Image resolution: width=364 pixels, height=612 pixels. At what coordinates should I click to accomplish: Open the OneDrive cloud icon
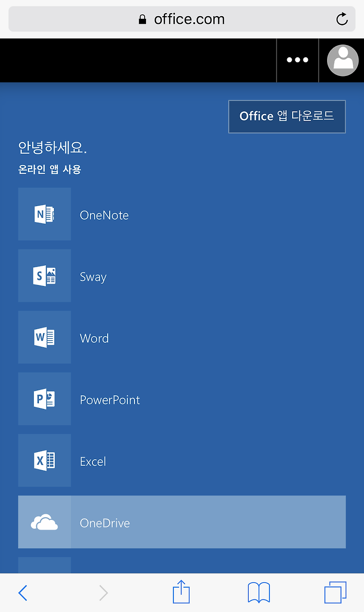[44, 522]
